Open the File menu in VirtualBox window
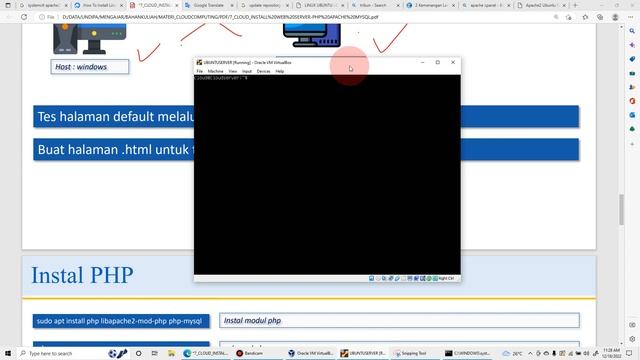Image resolution: width=640 pixels, height=360 pixels. click(x=200, y=71)
